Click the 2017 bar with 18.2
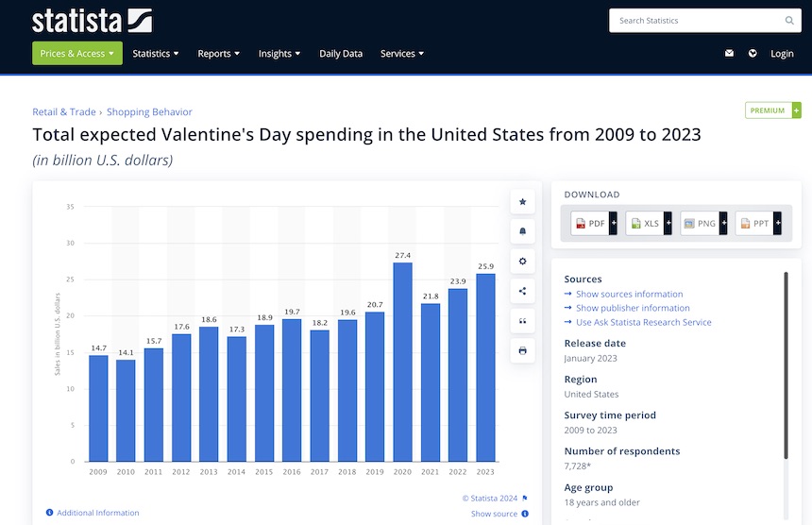Image resolution: width=812 pixels, height=525 pixels. pos(319,396)
